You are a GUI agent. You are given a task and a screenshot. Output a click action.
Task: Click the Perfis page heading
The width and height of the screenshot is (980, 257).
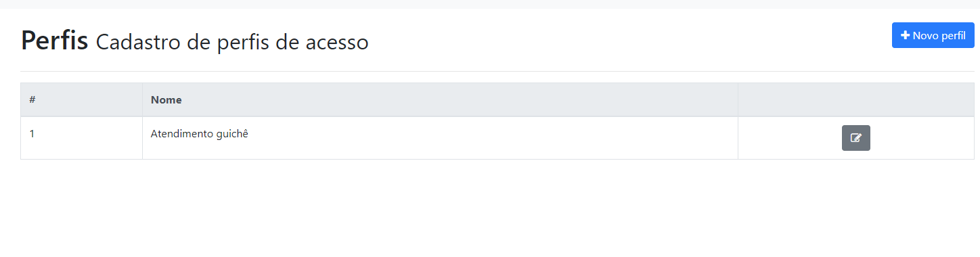[x=55, y=41]
